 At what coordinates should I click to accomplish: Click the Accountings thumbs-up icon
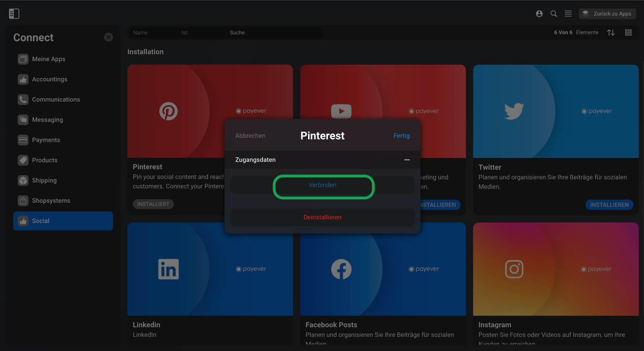pos(23,79)
